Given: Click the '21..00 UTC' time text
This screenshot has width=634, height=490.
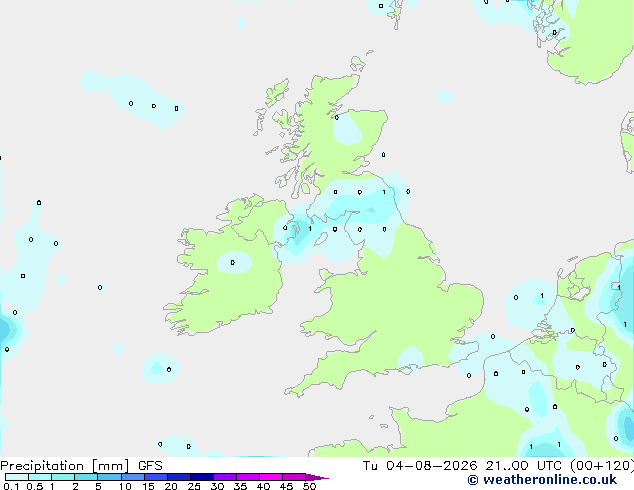Looking at the screenshot, I should [524, 466].
